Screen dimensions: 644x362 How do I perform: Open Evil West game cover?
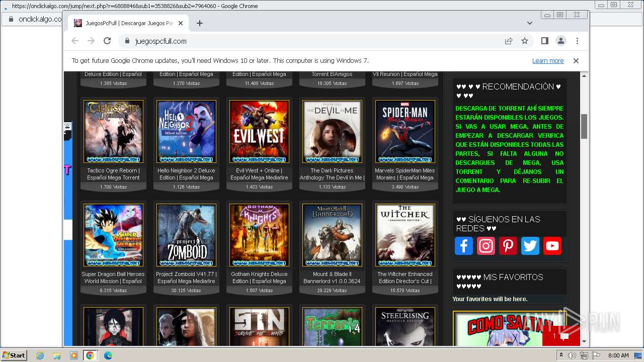(259, 132)
